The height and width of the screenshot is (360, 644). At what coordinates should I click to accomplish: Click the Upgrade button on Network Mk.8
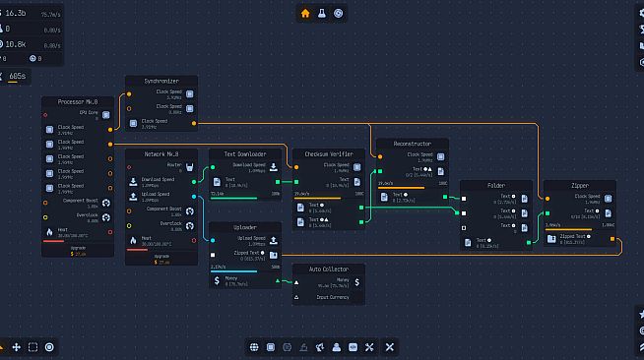click(161, 259)
